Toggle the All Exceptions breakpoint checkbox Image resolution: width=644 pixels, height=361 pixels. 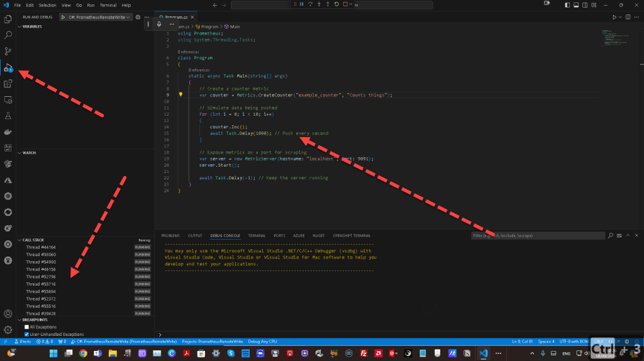[x=26, y=327]
